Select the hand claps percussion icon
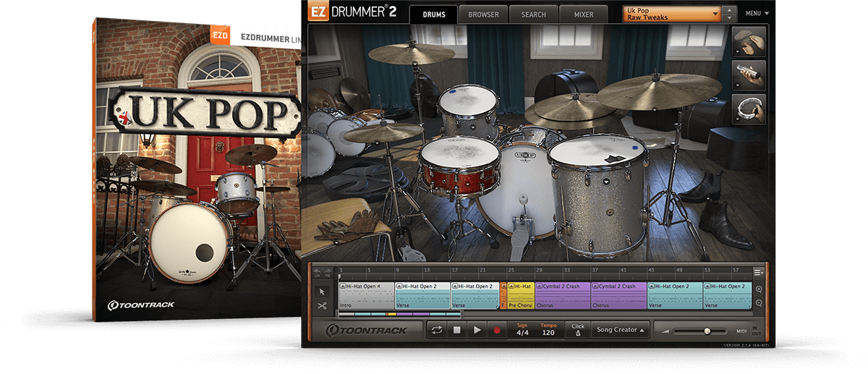This screenshot has height=374, width=868. pos(749,41)
